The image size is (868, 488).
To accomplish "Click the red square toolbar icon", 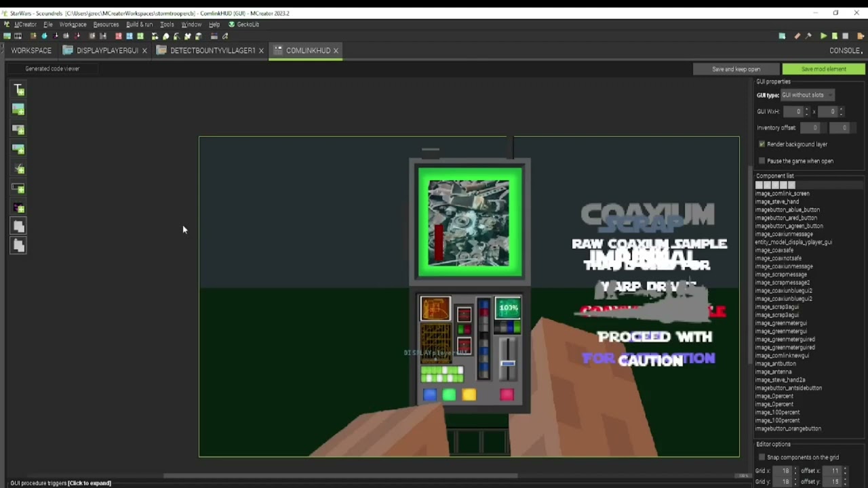I will [x=118, y=36].
